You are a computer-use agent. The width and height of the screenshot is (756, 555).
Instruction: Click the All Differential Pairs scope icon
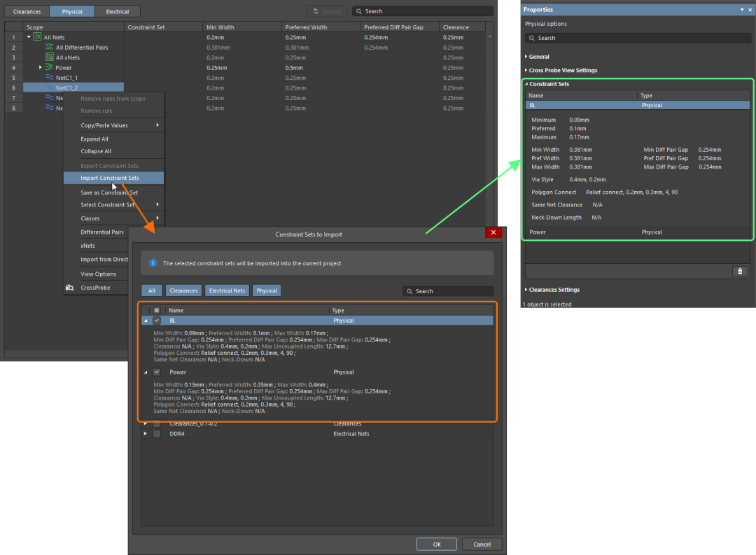coord(50,47)
